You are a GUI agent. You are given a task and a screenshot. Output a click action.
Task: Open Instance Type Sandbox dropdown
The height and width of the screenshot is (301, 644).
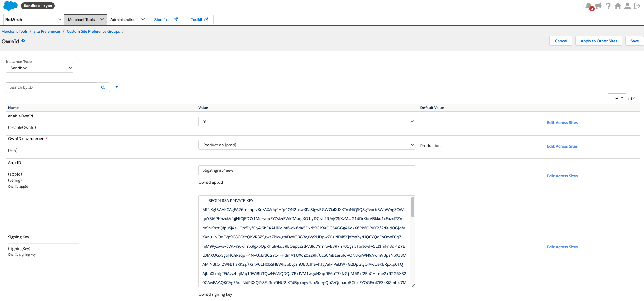[40, 68]
